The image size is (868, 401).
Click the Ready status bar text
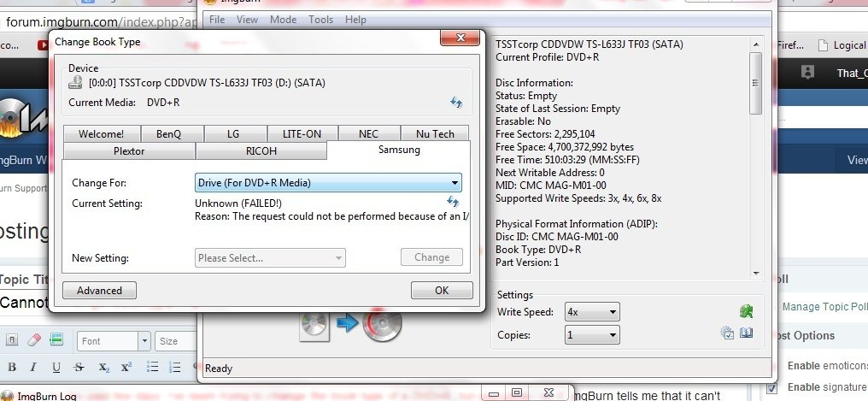point(219,369)
